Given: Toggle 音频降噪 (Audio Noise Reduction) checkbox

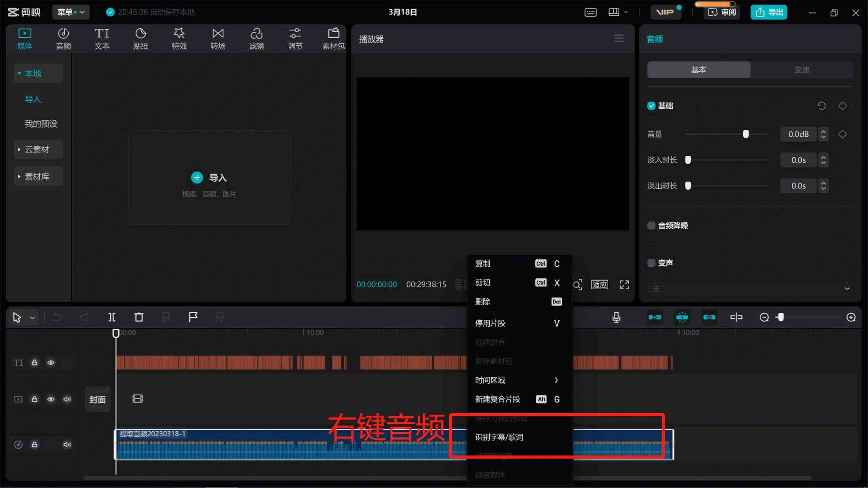Looking at the screenshot, I should (650, 225).
